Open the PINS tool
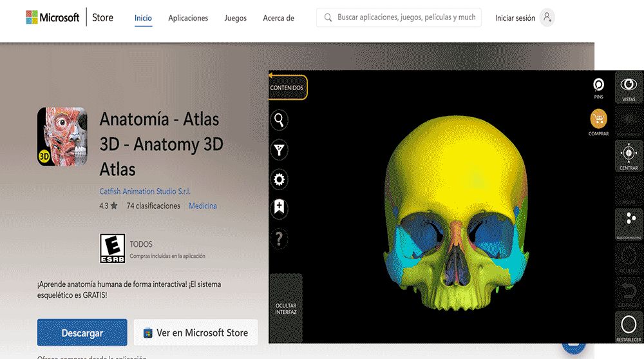644x359 pixels. coord(599,88)
